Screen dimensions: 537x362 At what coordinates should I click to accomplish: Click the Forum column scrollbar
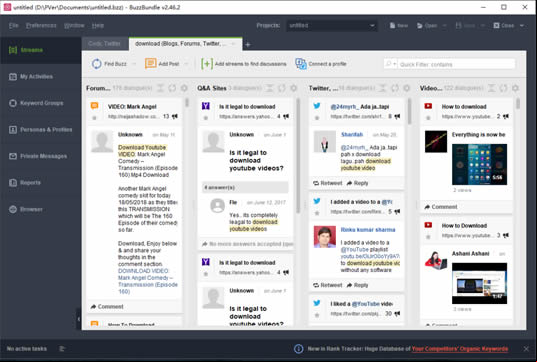pos(187,103)
